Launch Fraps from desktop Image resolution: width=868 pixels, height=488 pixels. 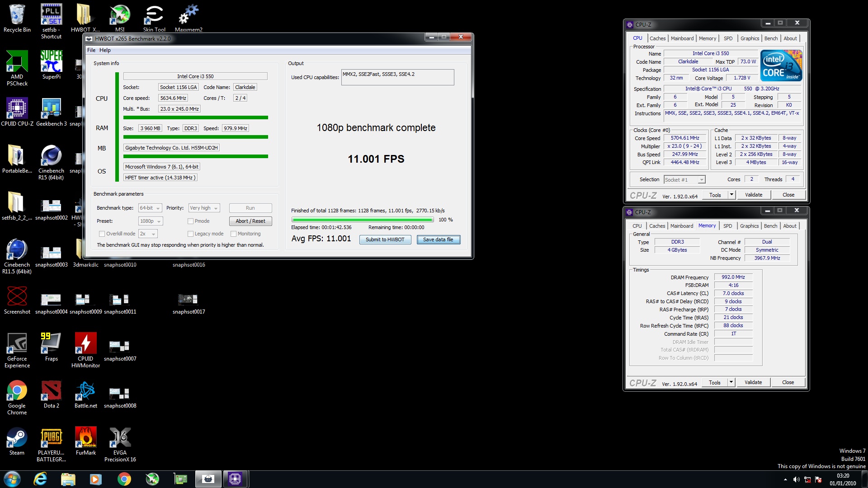point(51,347)
